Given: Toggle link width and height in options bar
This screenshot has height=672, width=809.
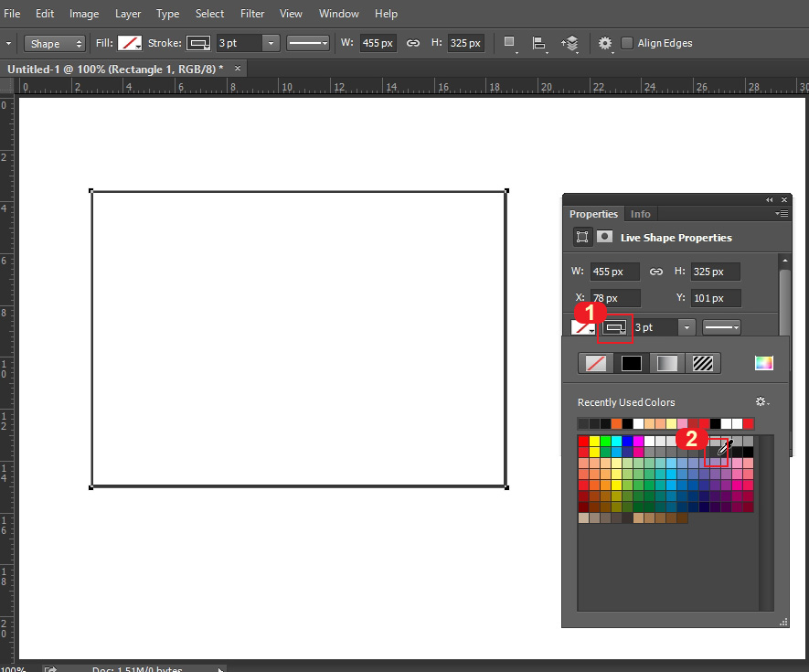Looking at the screenshot, I should (x=413, y=43).
